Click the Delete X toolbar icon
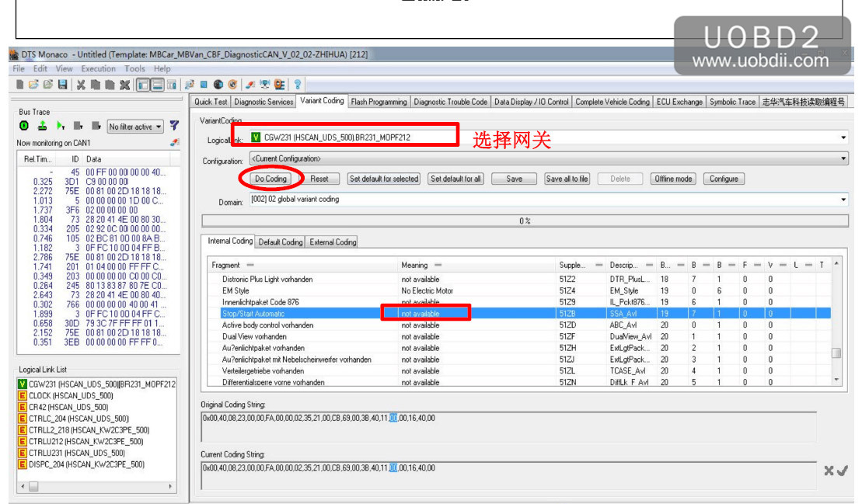862x504 pixels. click(x=125, y=85)
